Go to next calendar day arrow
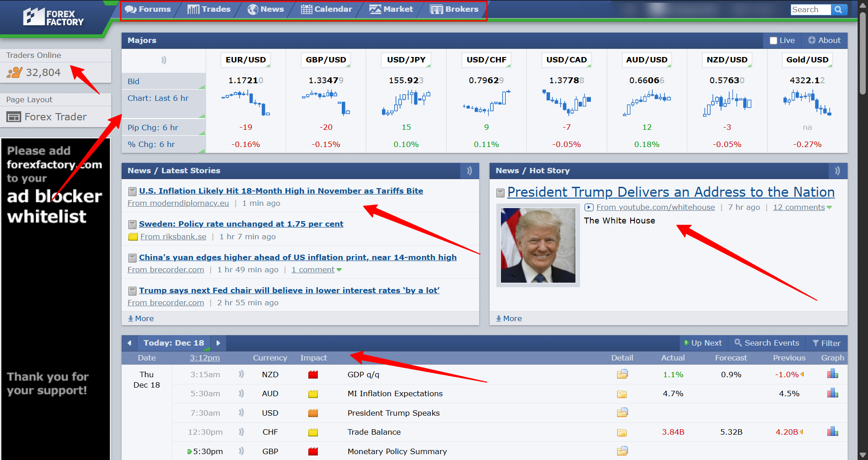 coord(218,343)
